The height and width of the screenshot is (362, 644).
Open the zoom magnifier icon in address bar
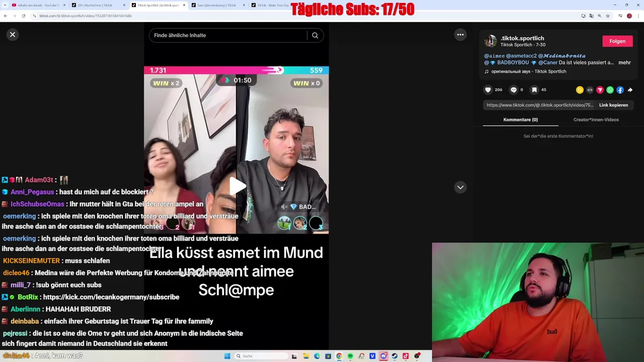click(x=599, y=16)
